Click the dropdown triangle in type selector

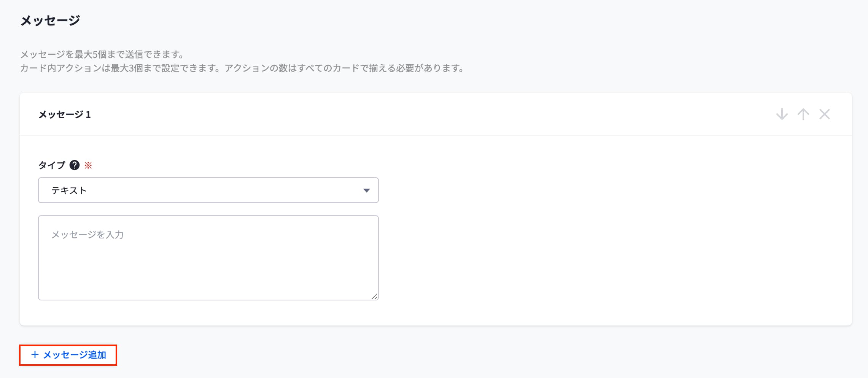pos(366,190)
